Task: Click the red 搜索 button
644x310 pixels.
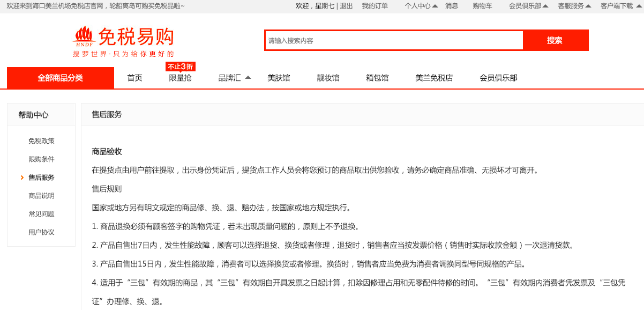Action: 555,40
